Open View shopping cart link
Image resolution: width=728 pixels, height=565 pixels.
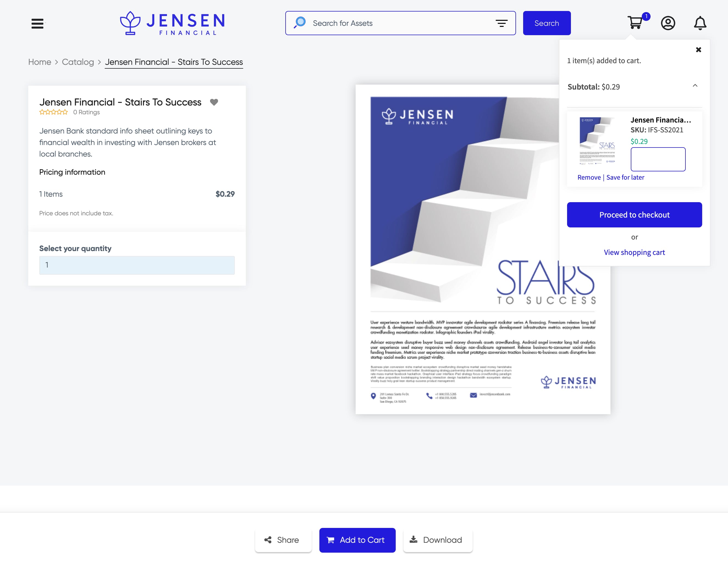(634, 252)
